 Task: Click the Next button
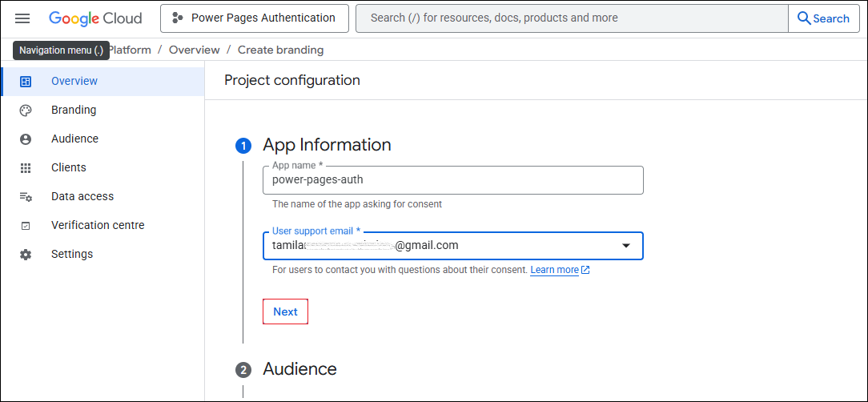pos(285,312)
